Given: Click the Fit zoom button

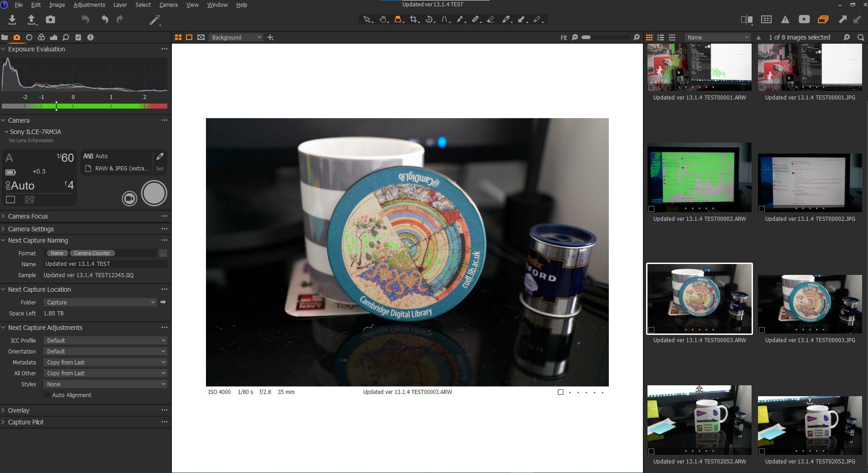Looking at the screenshot, I should [563, 38].
